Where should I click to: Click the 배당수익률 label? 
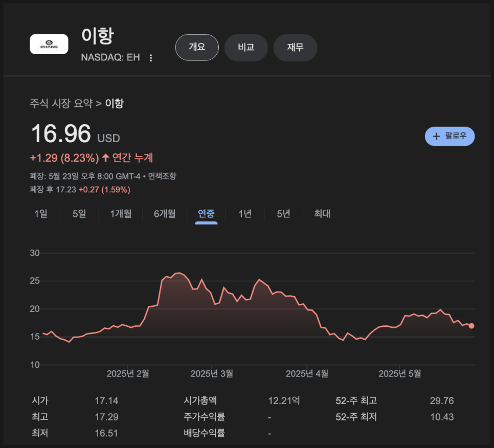pyautogui.click(x=205, y=433)
